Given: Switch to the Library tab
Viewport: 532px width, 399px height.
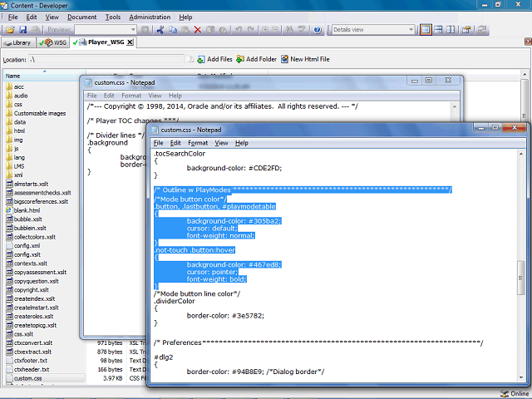Looking at the screenshot, I should point(18,42).
